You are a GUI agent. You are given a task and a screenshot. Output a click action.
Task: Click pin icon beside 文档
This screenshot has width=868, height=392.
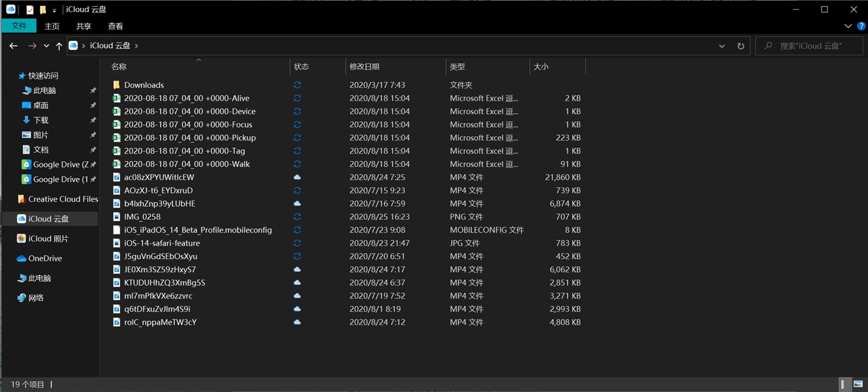93,149
